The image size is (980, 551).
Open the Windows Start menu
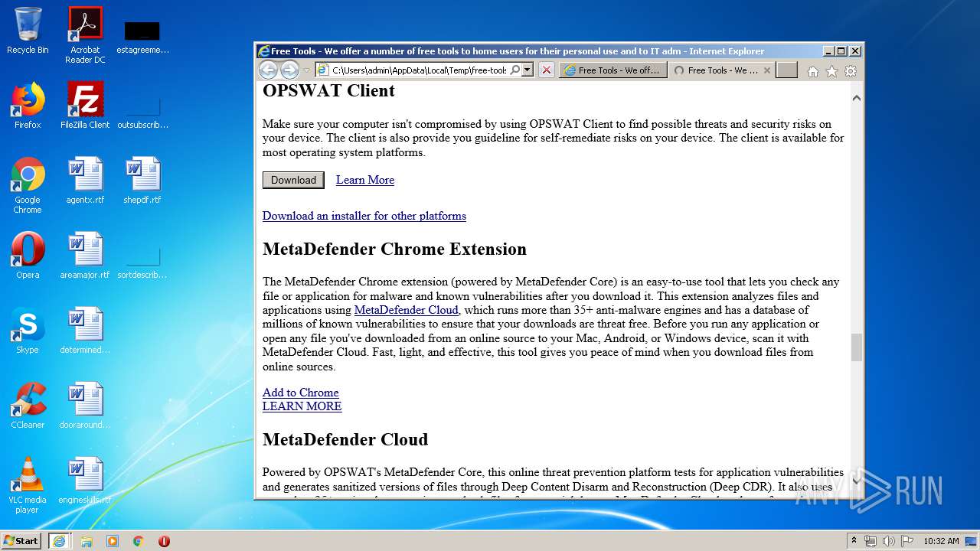click(21, 540)
